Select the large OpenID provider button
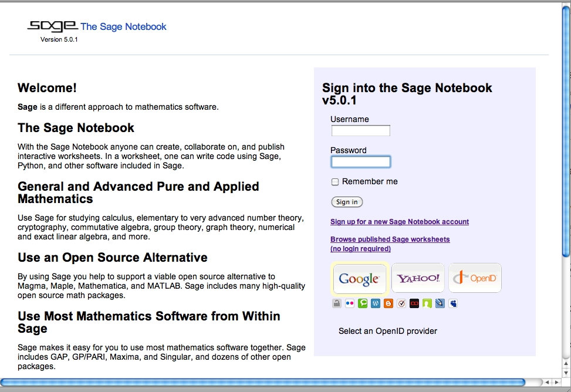Screen dimensions: 571x392 pyautogui.click(x=475, y=278)
